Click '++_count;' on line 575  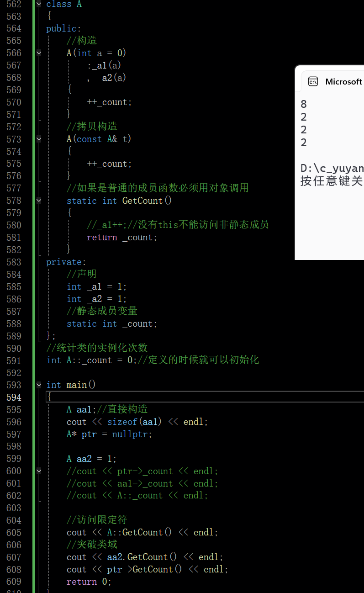coord(109,164)
